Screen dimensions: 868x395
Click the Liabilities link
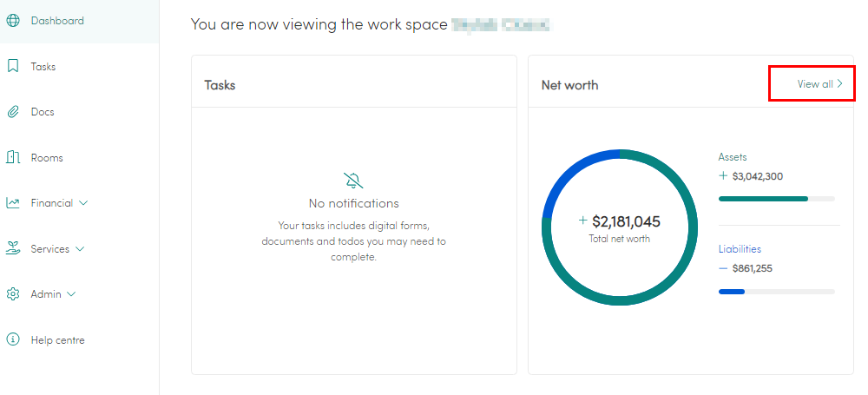[x=740, y=249]
